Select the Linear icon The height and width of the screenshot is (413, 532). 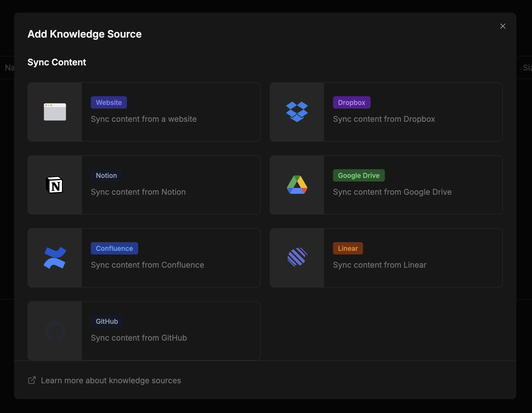click(297, 258)
